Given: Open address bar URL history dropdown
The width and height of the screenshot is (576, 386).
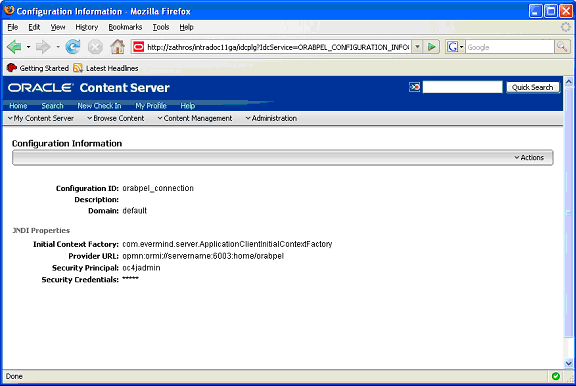Looking at the screenshot, I should (417, 47).
